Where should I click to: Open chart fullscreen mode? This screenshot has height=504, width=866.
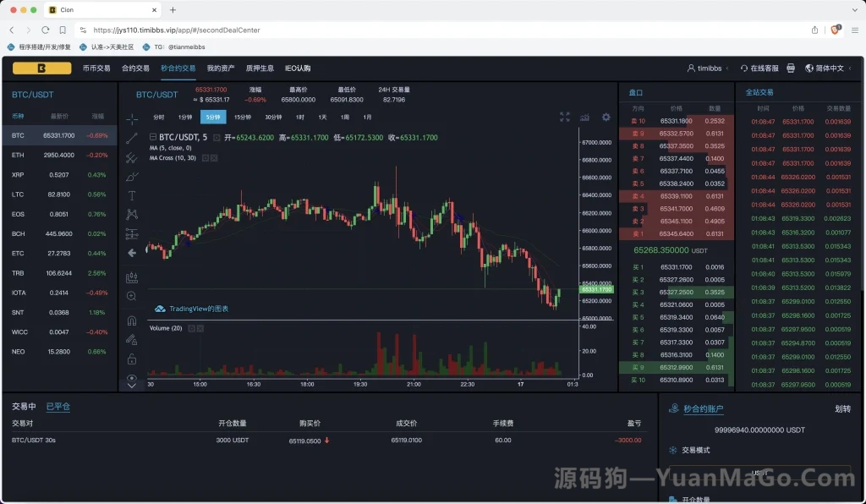pos(564,118)
